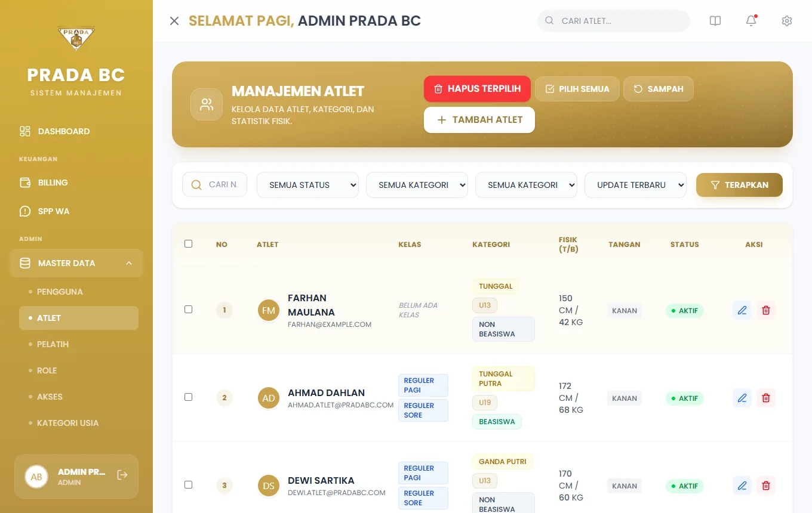Viewport: 812px width, 513px height.
Task: Select ATLET submenu item
Action: coord(79,318)
